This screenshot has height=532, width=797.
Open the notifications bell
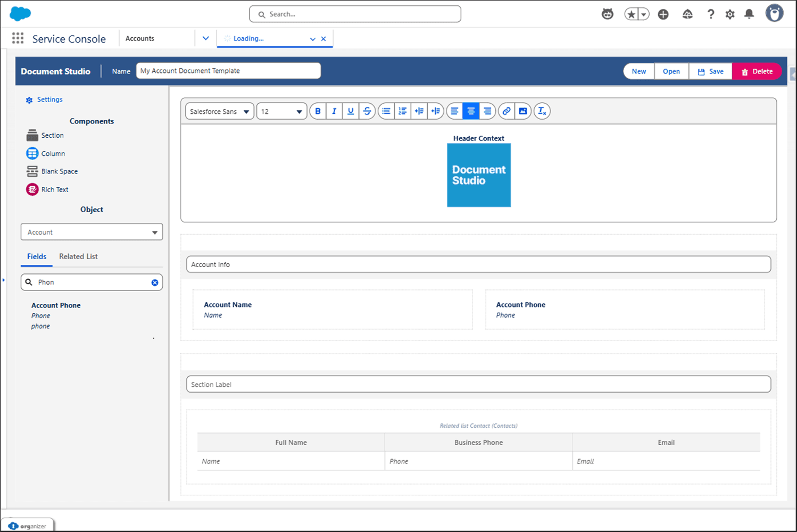coord(749,14)
